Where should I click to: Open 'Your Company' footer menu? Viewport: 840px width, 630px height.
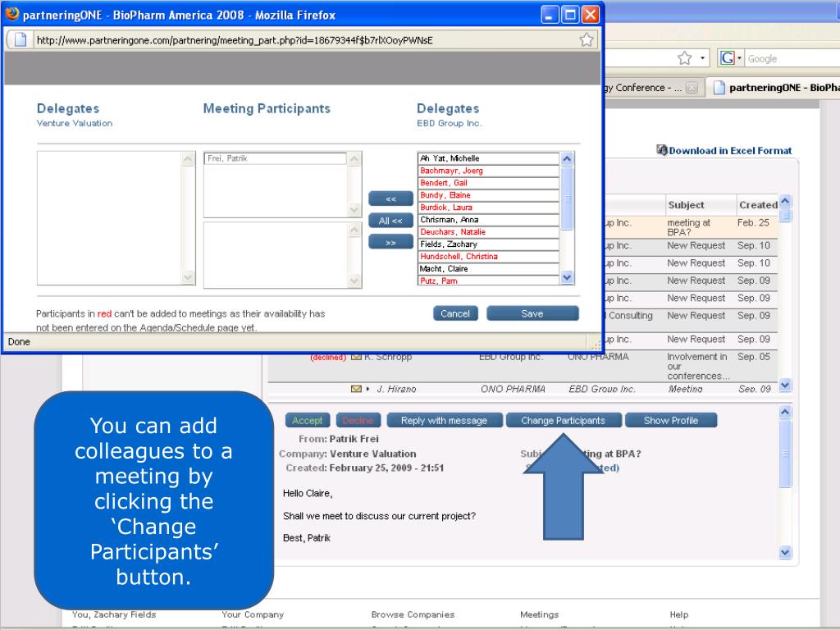pyautogui.click(x=253, y=614)
